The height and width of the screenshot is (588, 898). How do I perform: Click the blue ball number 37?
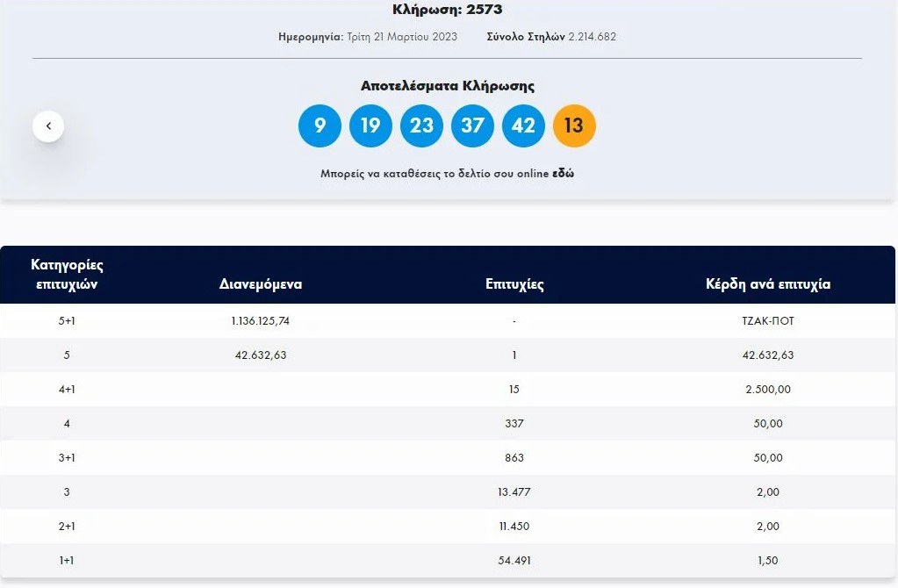(472, 125)
